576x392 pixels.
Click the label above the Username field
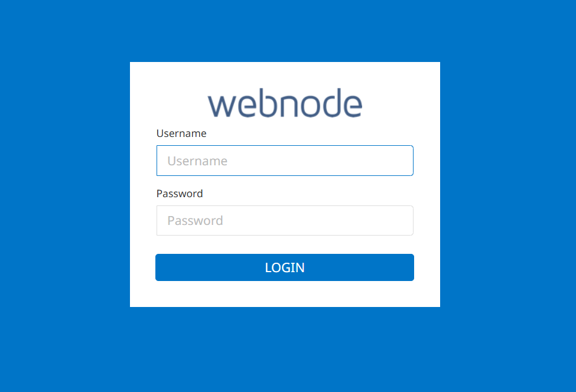(181, 133)
